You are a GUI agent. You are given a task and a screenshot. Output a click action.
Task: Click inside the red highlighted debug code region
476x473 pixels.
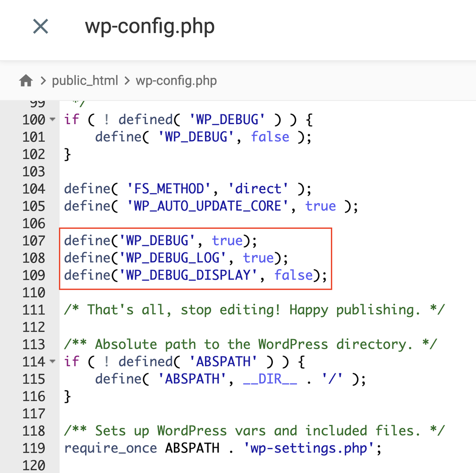click(x=195, y=258)
